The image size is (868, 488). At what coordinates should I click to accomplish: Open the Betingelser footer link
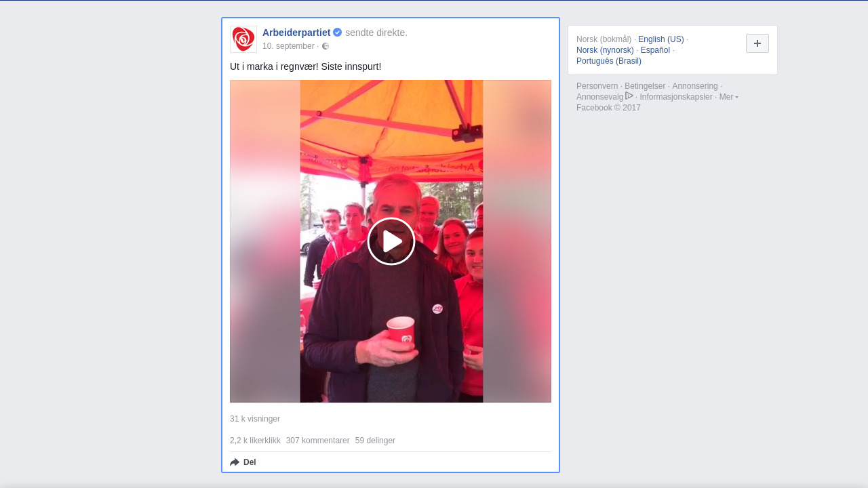645,86
